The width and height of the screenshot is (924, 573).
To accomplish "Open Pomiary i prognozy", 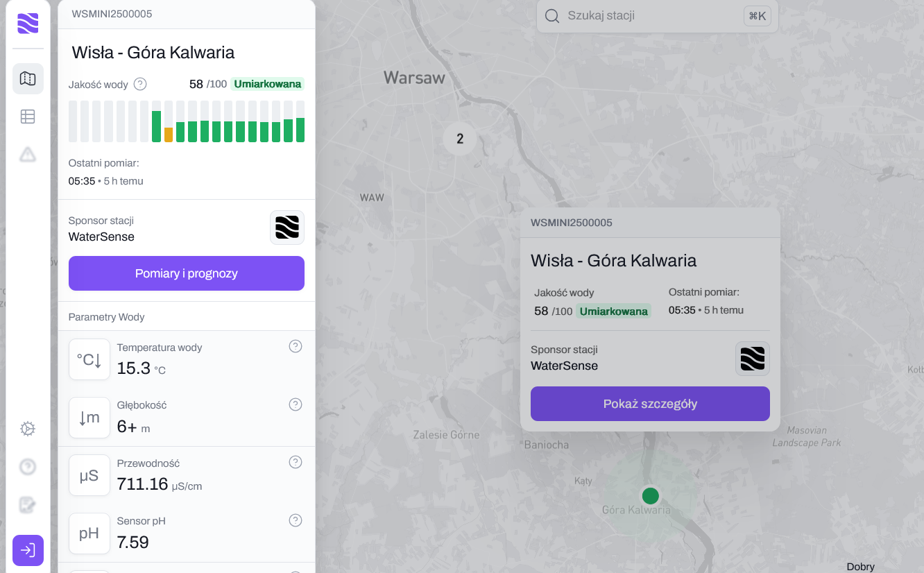I will click(x=187, y=273).
